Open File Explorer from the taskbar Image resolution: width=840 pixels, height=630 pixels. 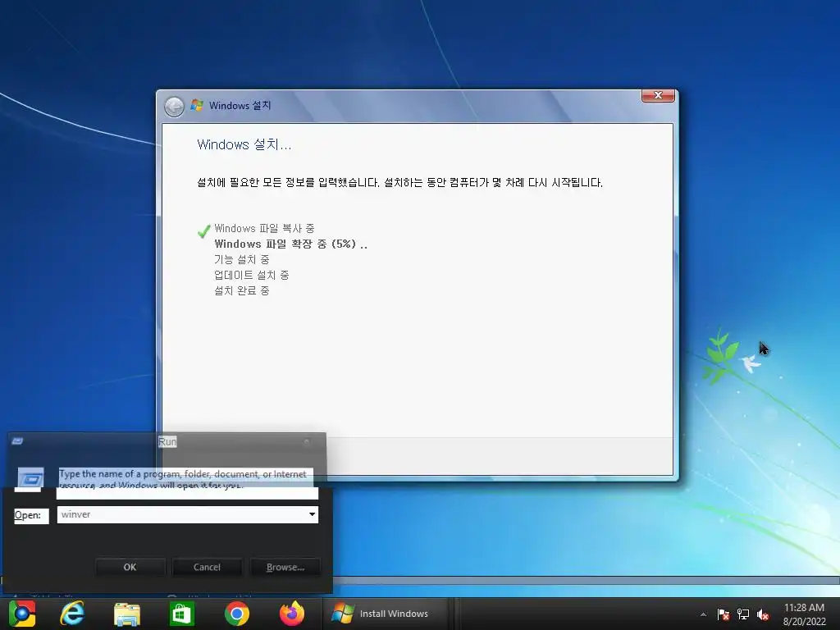[127, 614]
